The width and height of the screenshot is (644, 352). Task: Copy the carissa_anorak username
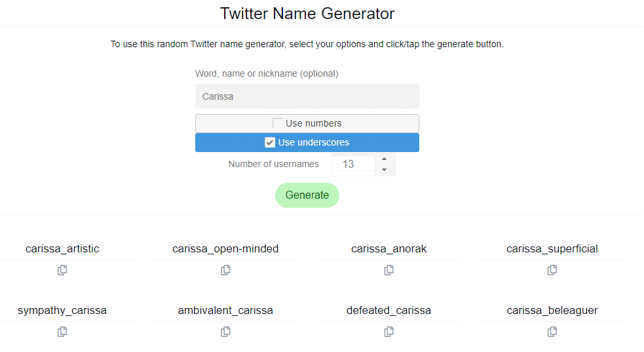click(x=389, y=270)
